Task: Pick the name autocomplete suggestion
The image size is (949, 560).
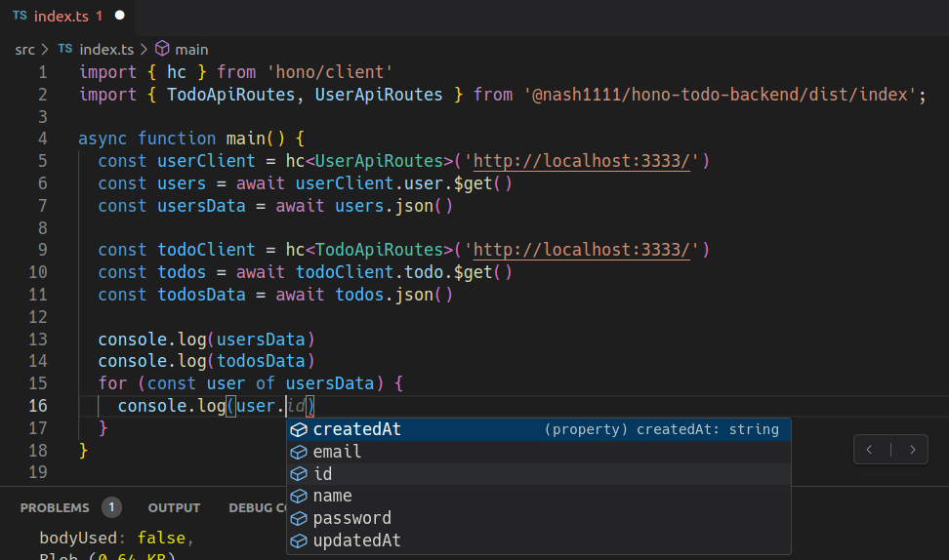Action: pyautogui.click(x=333, y=496)
